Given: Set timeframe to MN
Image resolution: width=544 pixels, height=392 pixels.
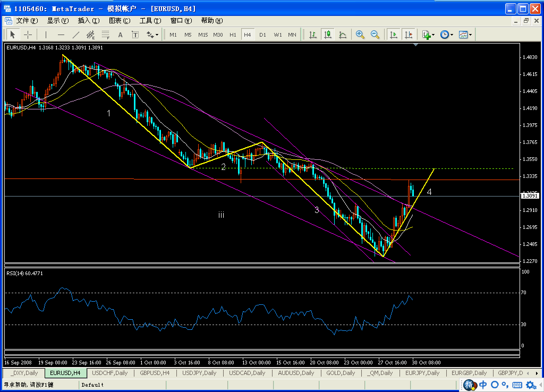Looking at the screenshot, I should 292,35.
